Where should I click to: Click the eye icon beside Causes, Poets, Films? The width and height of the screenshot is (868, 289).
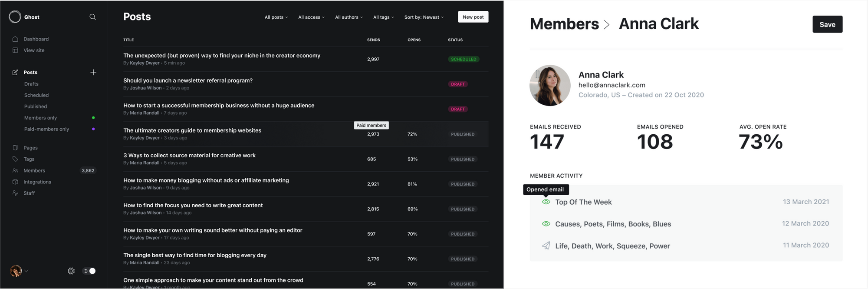pos(546,224)
